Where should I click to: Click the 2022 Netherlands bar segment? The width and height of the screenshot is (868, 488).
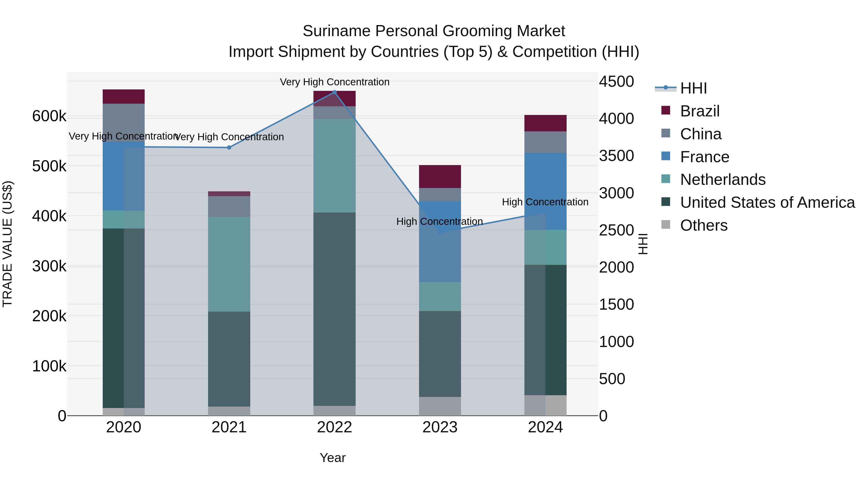coord(335,166)
